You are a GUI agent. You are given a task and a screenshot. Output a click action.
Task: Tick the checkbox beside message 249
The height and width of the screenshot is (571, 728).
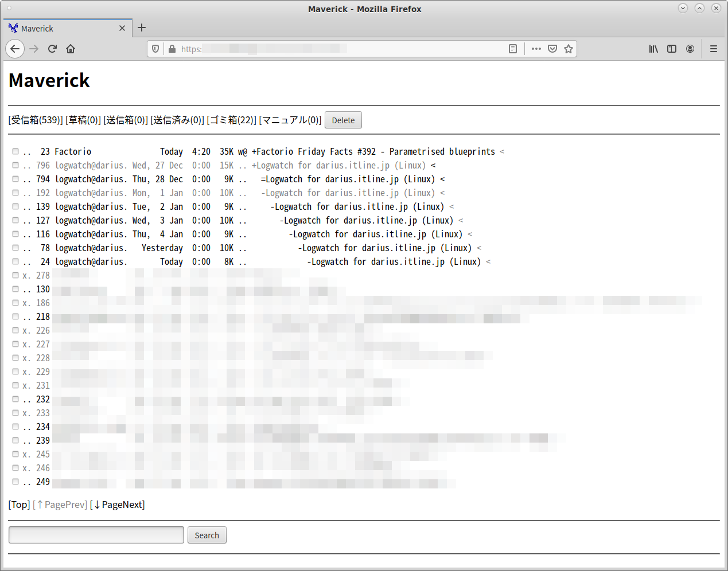(15, 482)
